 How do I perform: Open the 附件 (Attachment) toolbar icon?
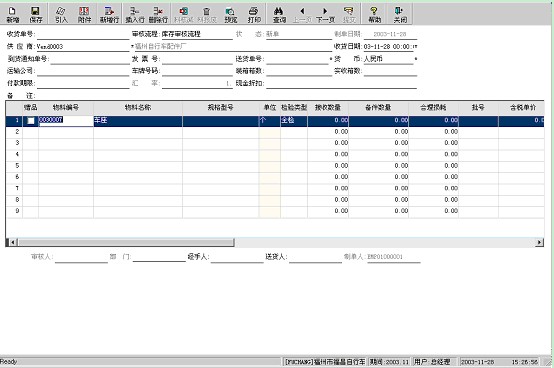84,14
